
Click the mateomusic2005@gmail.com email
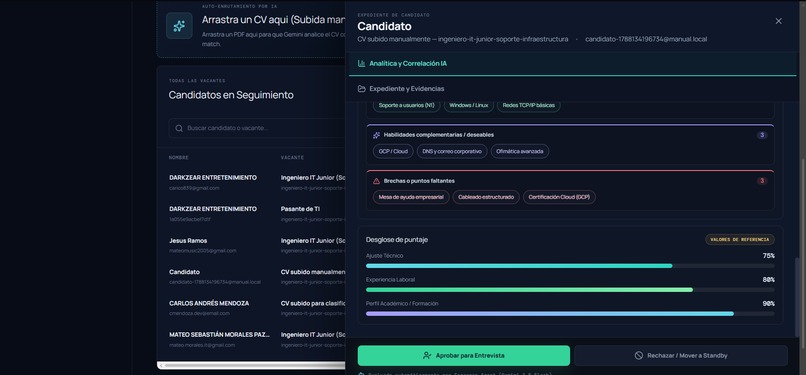tap(203, 251)
